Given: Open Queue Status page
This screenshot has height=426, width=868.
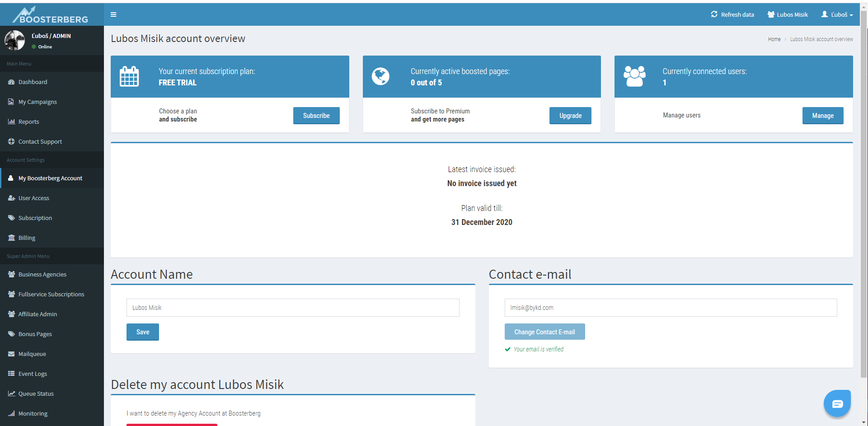Looking at the screenshot, I should pyautogui.click(x=52, y=393).
